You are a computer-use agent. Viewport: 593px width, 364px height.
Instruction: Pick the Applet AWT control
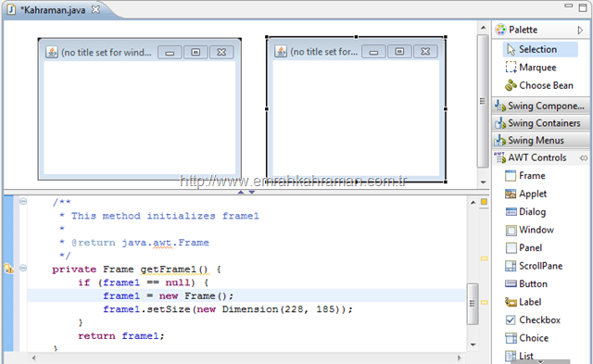[x=526, y=194]
